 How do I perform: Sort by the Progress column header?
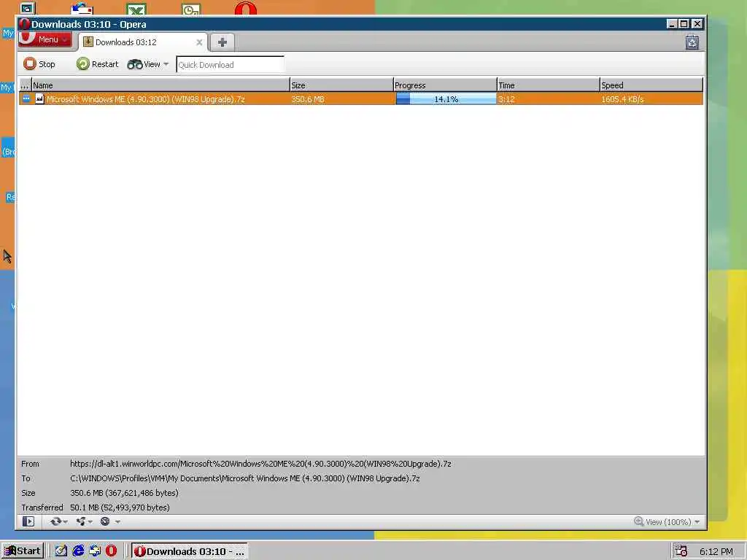(445, 85)
